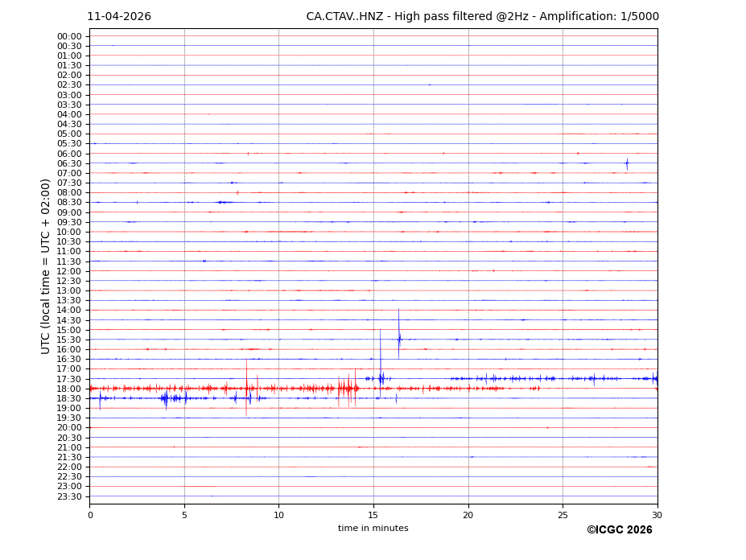
Task: Select the 06:30 row time label
Action: (68, 163)
